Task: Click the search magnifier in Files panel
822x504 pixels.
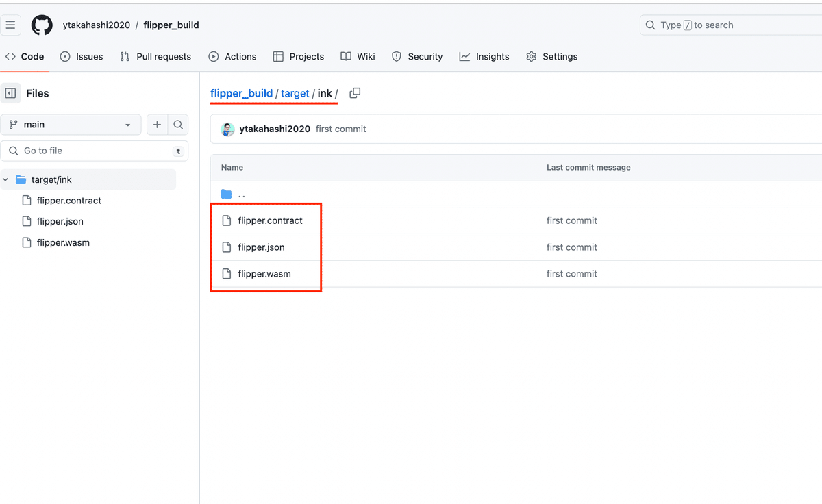Action: (x=178, y=125)
